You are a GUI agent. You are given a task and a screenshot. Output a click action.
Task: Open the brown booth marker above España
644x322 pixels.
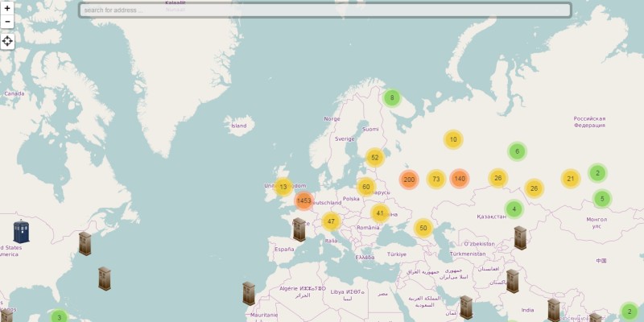[x=299, y=229]
